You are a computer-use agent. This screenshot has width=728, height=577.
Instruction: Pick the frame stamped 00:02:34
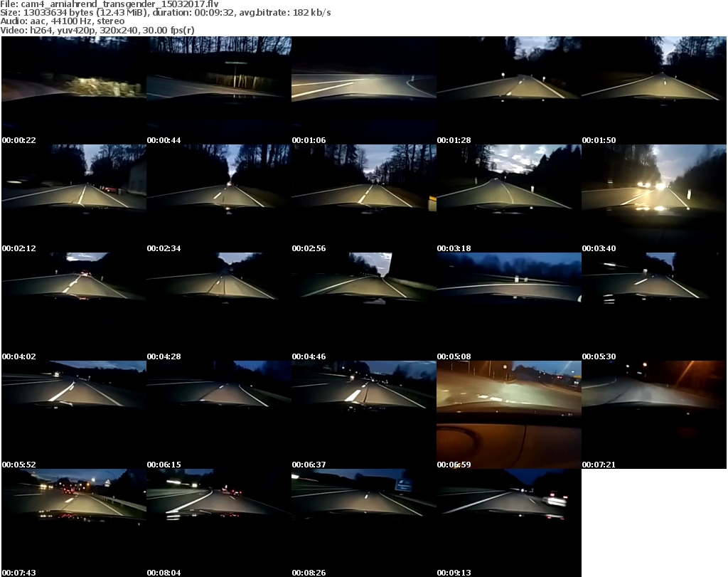click(219, 198)
